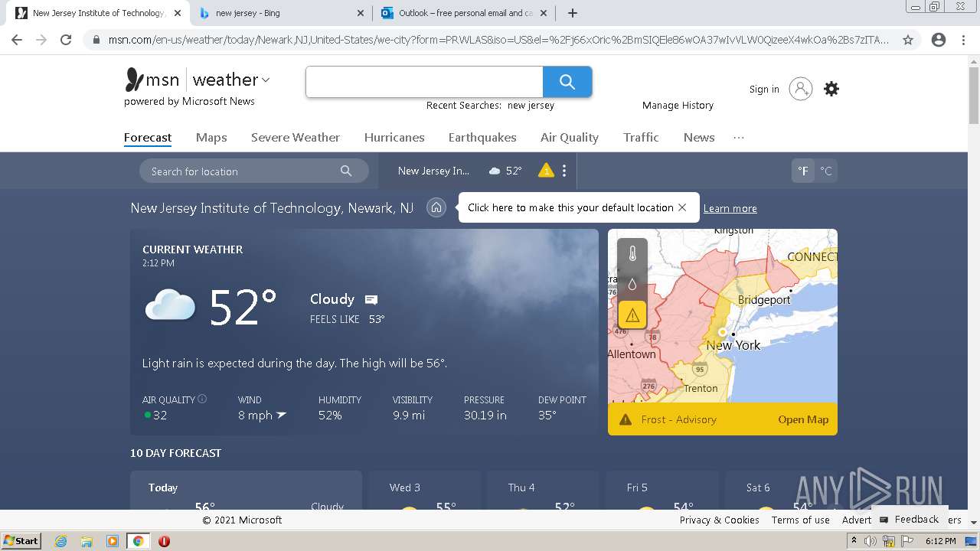Open the Maps tab
Image resolution: width=980 pixels, height=551 pixels.
(x=211, y=138)
